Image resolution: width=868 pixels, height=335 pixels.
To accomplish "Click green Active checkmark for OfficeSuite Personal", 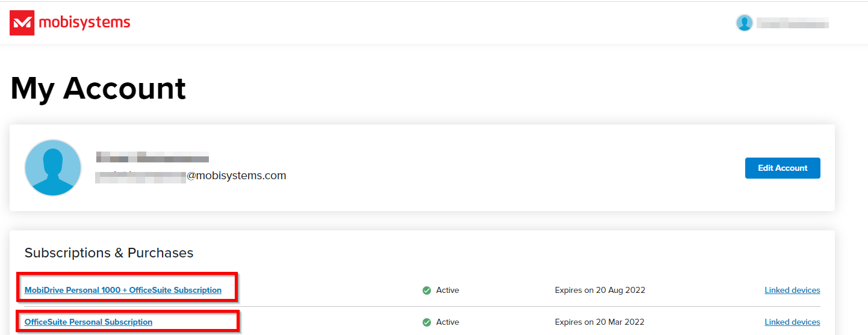I will click(x=427, y=322).
